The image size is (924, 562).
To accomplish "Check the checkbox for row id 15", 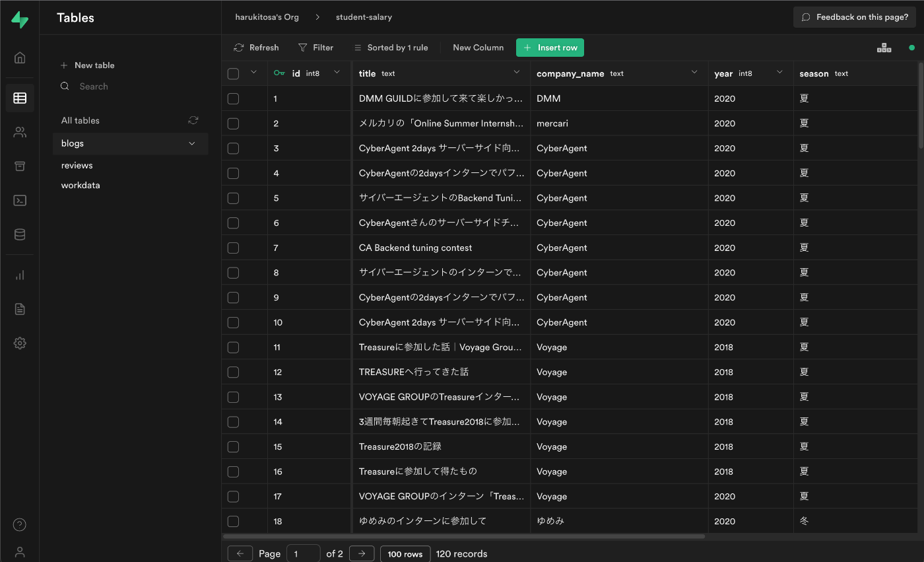I will [x=233, y=446].
